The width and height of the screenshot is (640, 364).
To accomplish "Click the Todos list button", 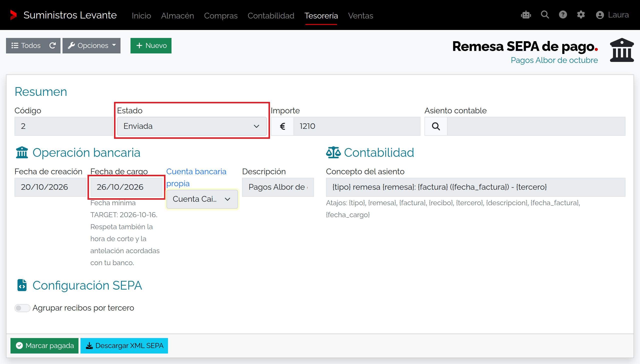I will coord(26,45).
